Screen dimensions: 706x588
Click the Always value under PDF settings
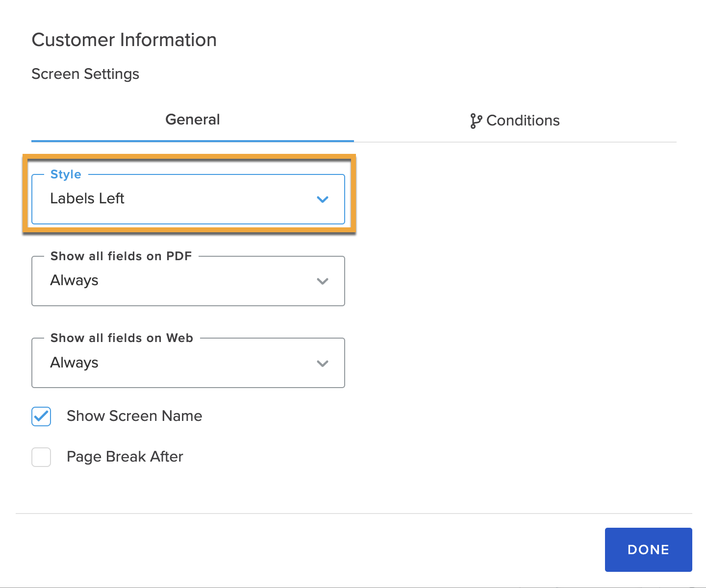pyautogui.click(x=75, y=280)
